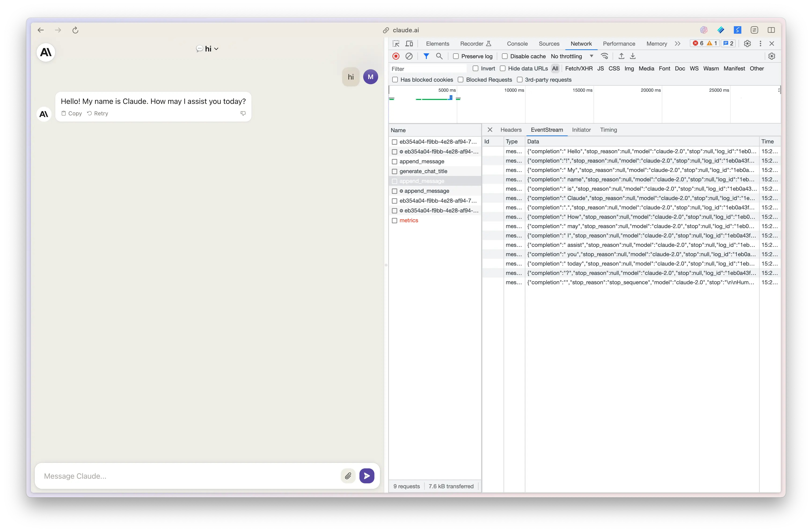This screenshot has height=532, width=812.
Task: Toggle the network filter funnel icon
Action: [426, 56]
